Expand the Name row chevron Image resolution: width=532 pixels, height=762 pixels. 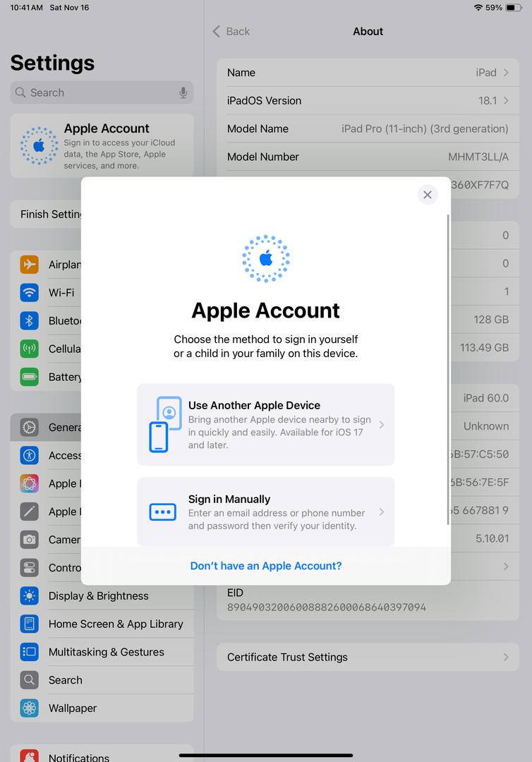pos(506,73)
